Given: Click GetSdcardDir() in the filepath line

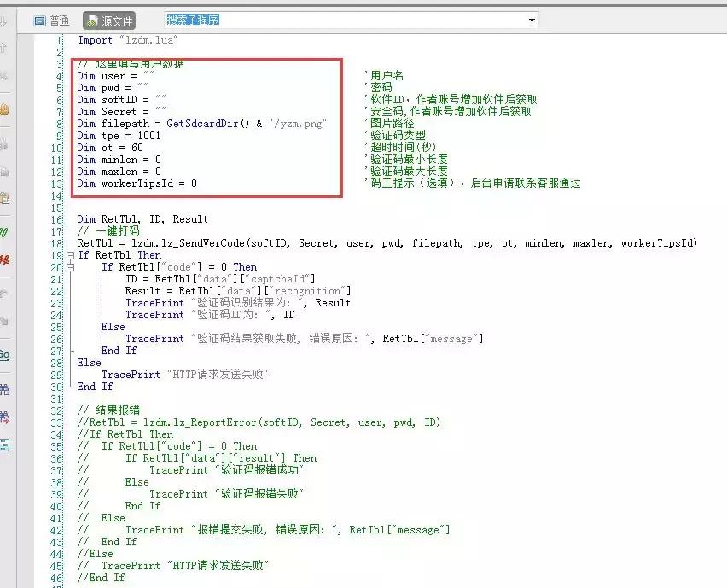Looking at the screenshot, I should pos(207,124).
